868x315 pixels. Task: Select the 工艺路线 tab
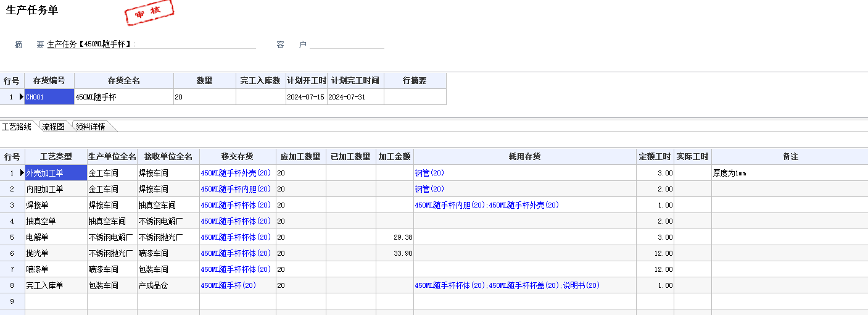pos(17,127)
